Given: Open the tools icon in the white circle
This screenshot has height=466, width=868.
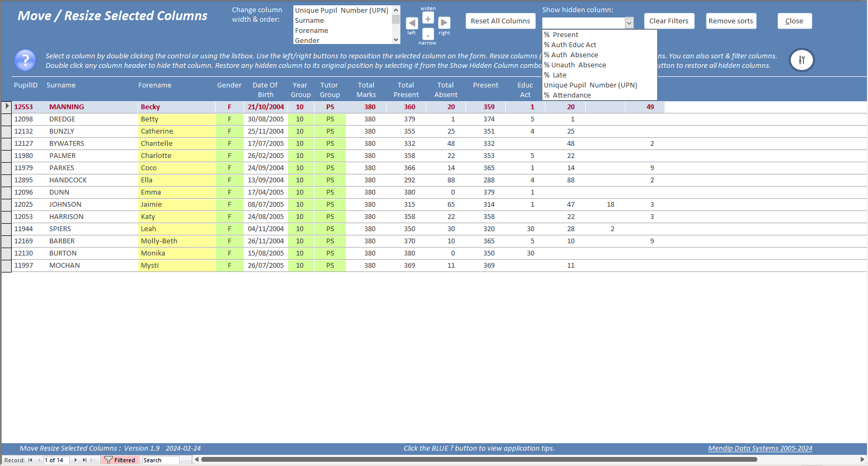Looking at the screenshot, I should pyautogui.click(x=802, y=60).
